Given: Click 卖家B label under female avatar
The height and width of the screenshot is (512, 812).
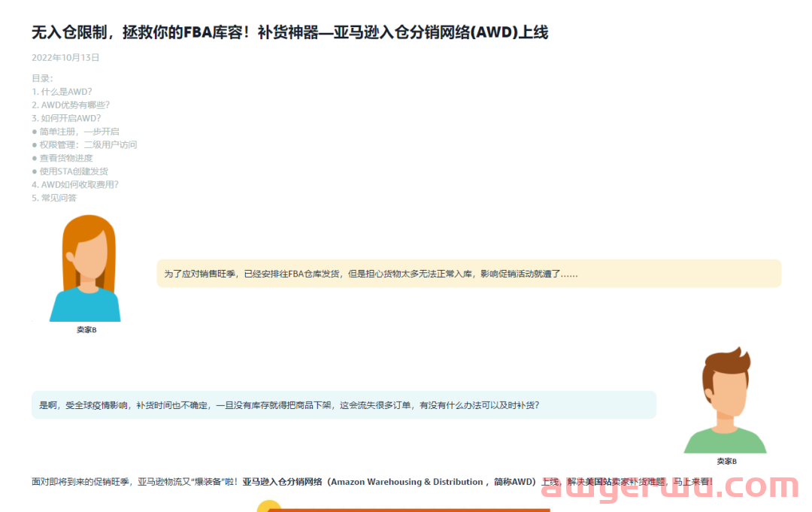Looking at the screenshot, I should coord(86,330).
